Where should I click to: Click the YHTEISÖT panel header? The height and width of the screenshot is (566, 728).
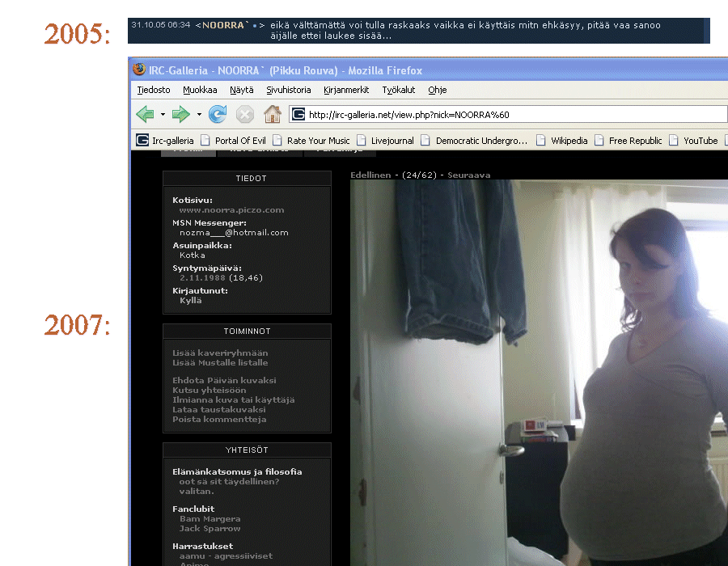click(x=247, y=450)
